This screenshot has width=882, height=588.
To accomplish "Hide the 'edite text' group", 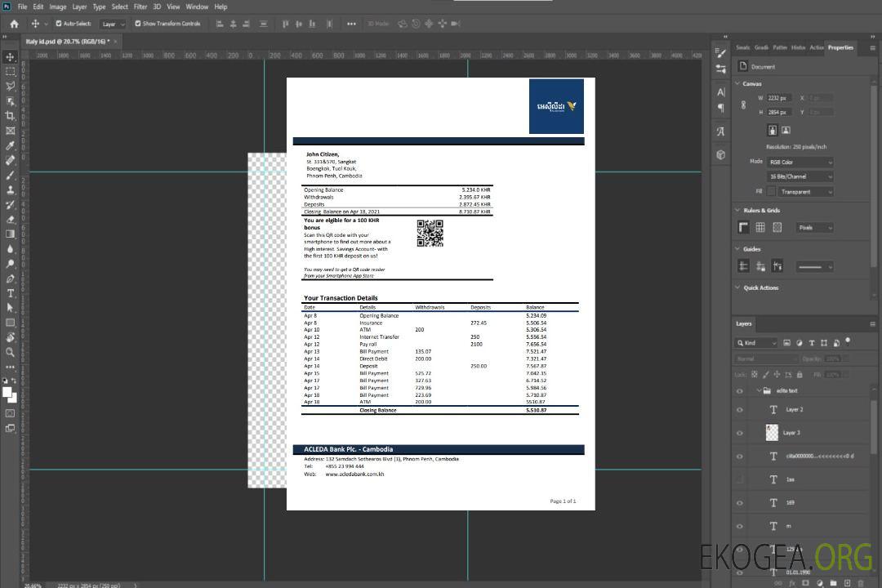I will (x=740, y=391).
